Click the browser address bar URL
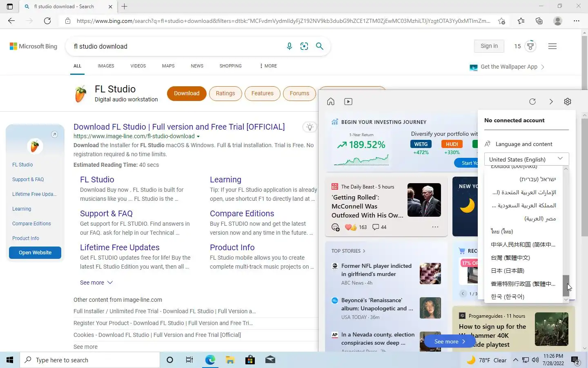588x368 pixels. pyautogui.click(x=283, y=21)
